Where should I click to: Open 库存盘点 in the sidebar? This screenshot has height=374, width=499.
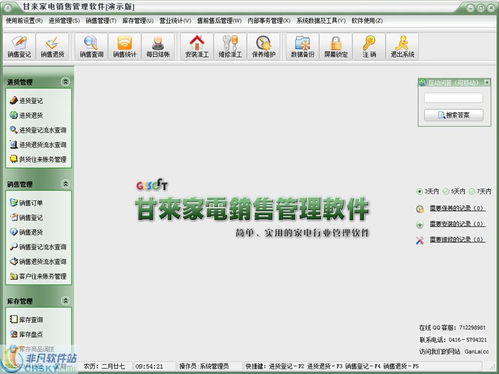tap(26, 334)
